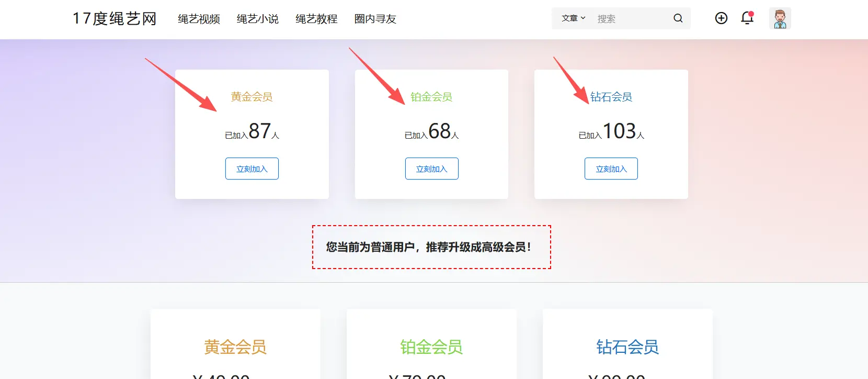Open the 绳艺小说 navigation item

pos(257,19)
